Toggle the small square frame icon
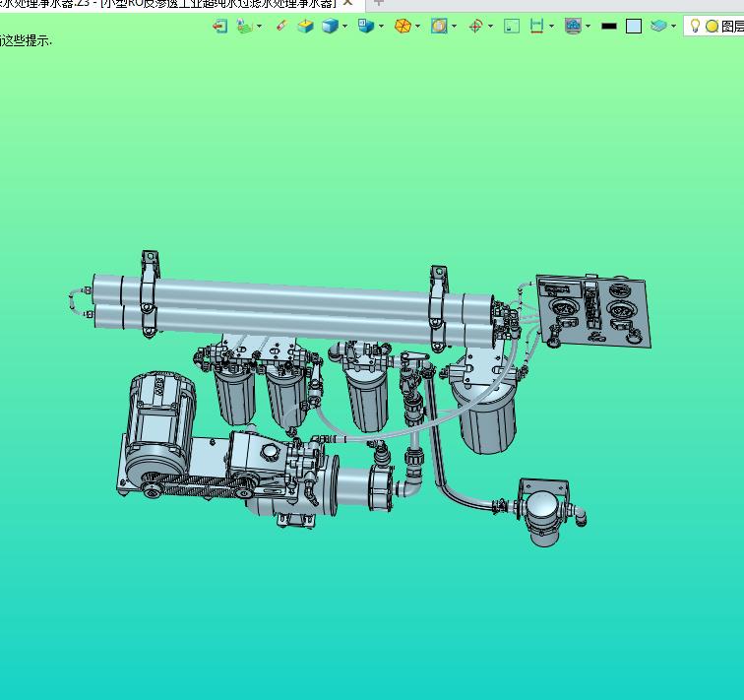744x700 pixels. [x=511, y=27]
